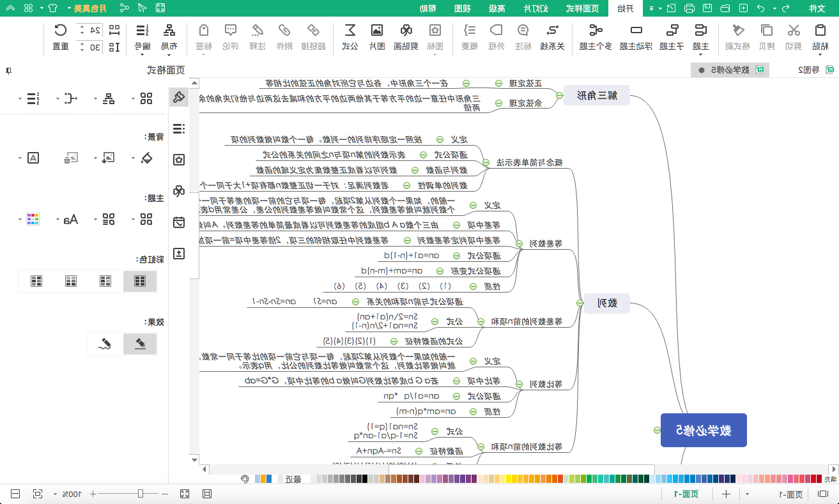This screenshot has height=504, width=839.
Task: Click the full-screen icon in the title bar
Action: [160, 8]
